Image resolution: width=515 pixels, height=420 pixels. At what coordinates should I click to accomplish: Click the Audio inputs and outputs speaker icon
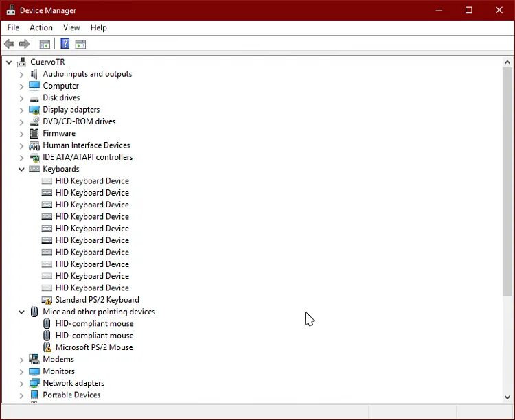[x=34, y=74]
